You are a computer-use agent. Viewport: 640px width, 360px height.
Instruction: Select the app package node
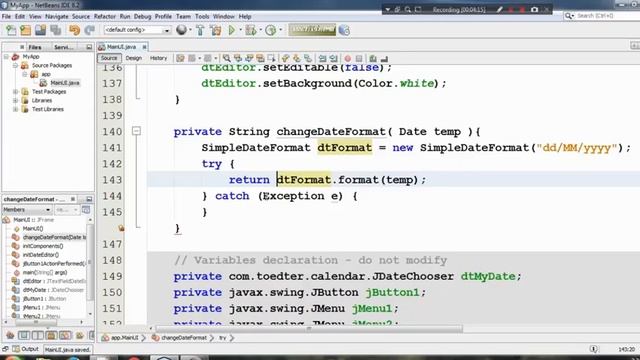click(x=46, y=74)
